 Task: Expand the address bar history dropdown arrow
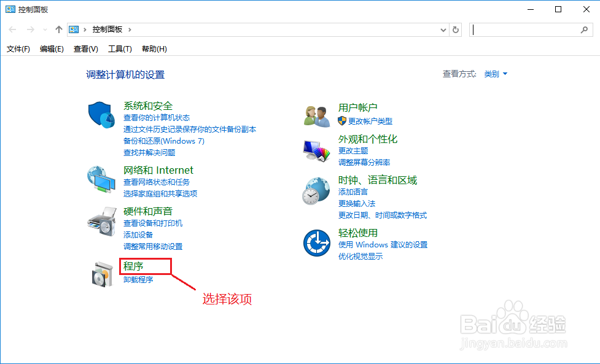[x=443, y=29]
